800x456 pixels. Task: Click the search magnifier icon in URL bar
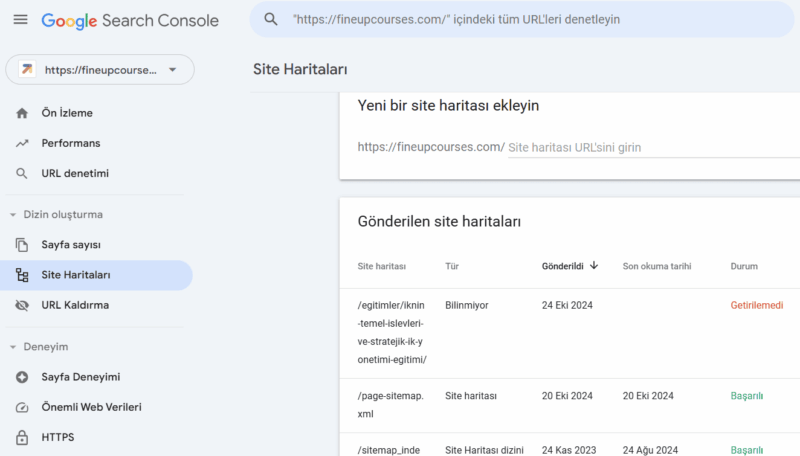pos(270,19)
